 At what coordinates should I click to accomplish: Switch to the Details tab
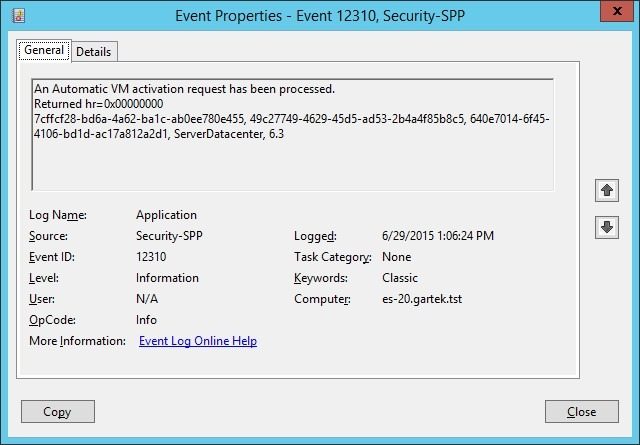coord(94,52)
